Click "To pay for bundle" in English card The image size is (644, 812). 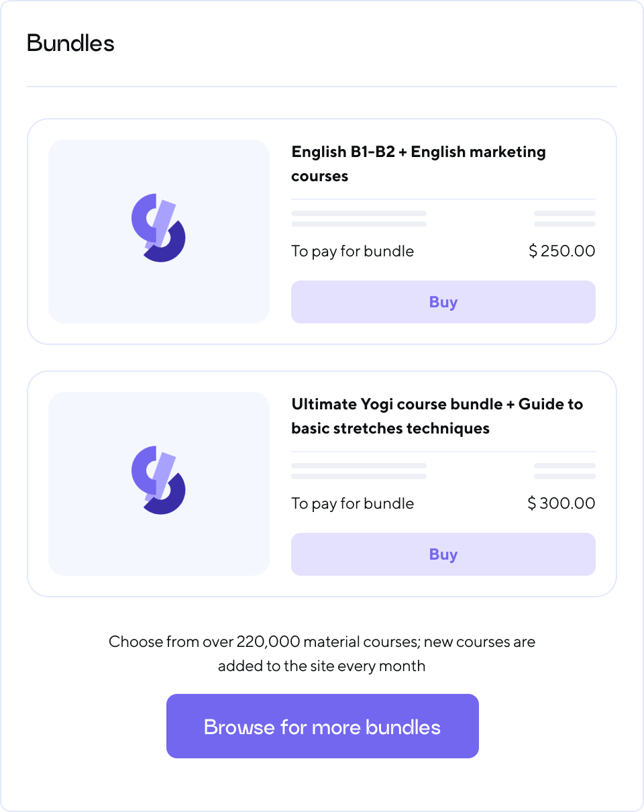[x=352, y=252]
